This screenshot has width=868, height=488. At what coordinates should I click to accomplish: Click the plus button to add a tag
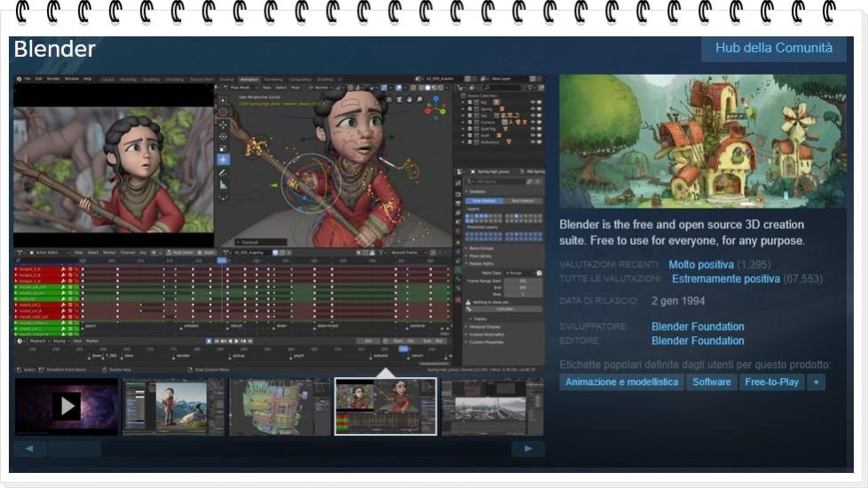[x=816, y=382]
